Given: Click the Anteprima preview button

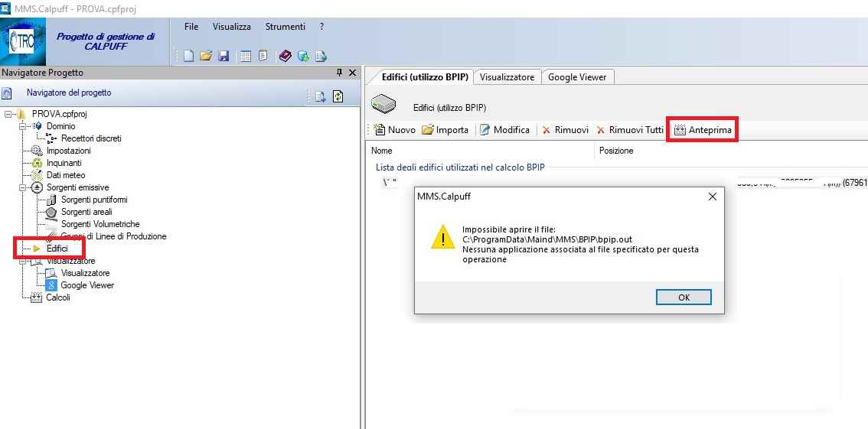Looking at the screenshot, I should click(x=703, y=130).
